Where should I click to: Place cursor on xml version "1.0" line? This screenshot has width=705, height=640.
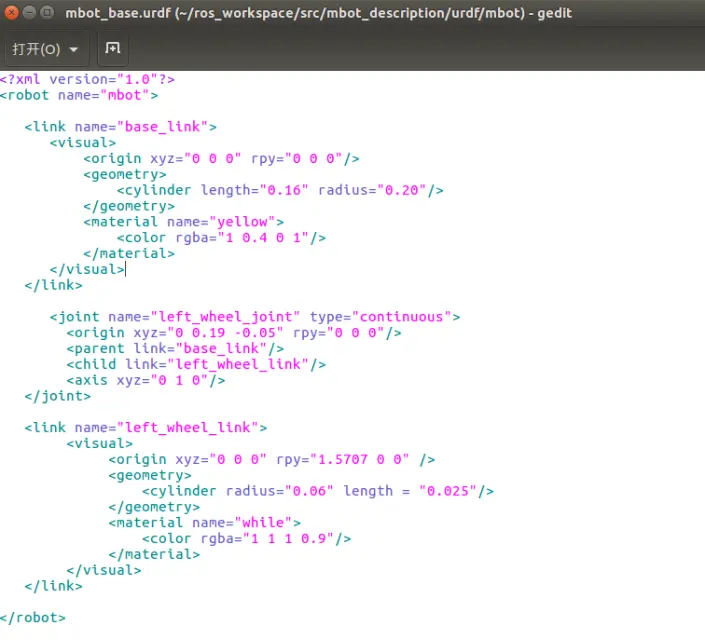pos(87,80)
